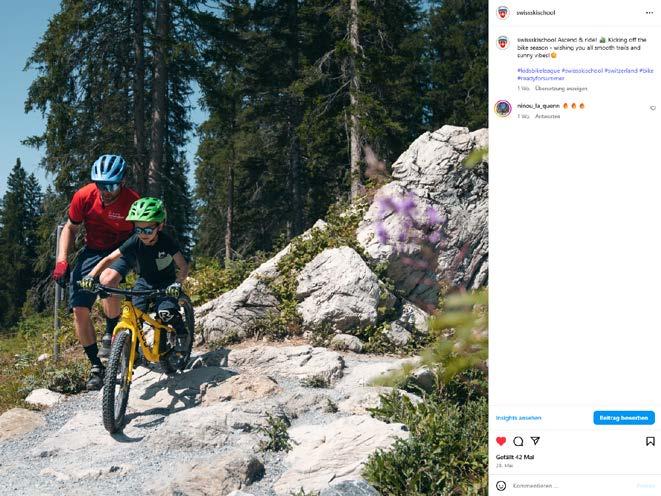Open ninou_la_quenn's profile picture

503,108
